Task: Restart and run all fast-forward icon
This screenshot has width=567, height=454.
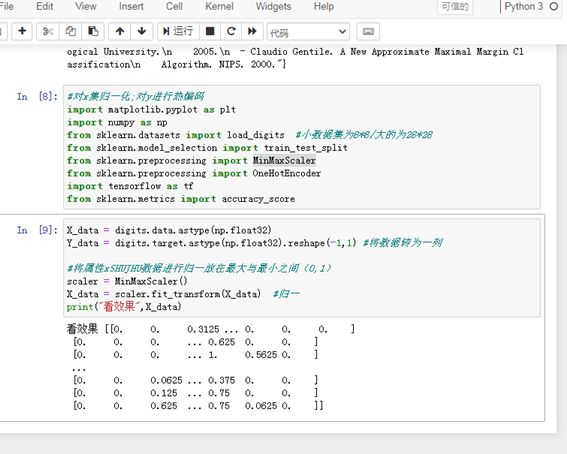Action: 252,31
